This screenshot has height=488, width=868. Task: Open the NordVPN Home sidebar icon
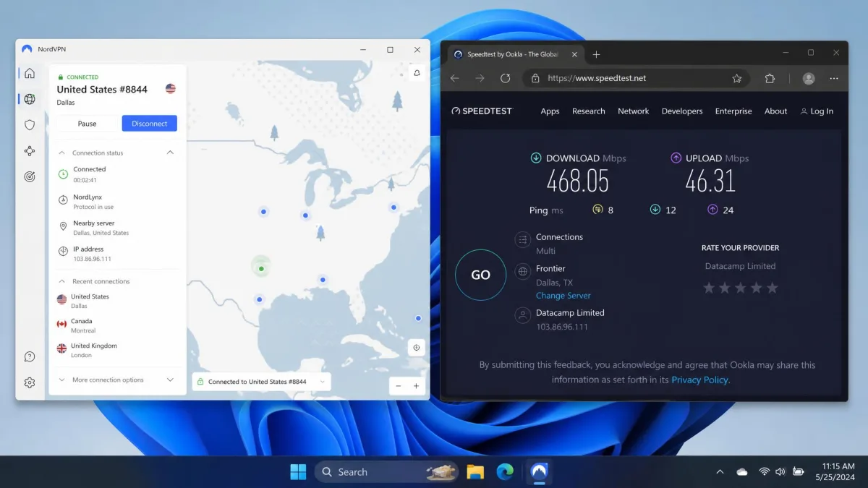coord(30,73)
